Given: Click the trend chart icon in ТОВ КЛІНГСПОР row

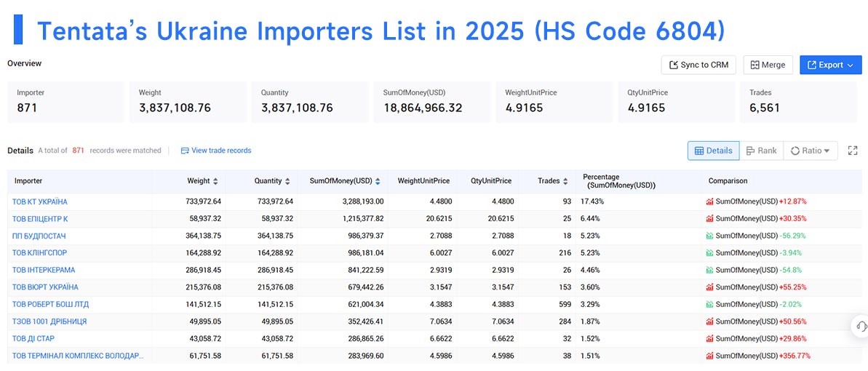Looking at the screenshot, I should (709, 253).
